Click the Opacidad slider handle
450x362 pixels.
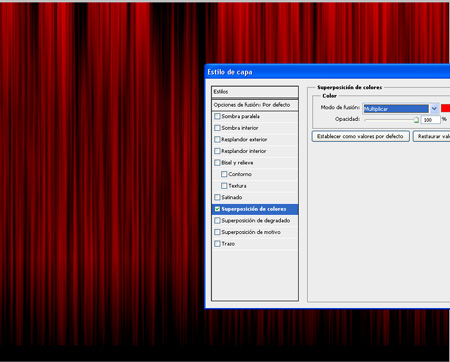[x=416, y=120]
